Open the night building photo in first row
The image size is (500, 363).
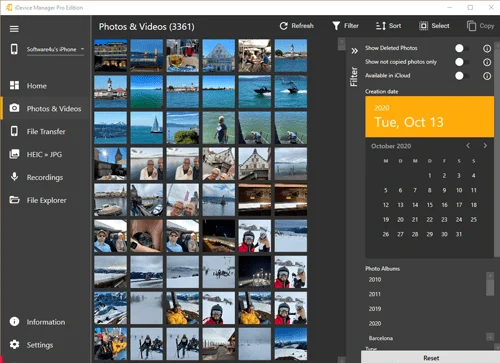pyautogui.click(x=110, y=56)
